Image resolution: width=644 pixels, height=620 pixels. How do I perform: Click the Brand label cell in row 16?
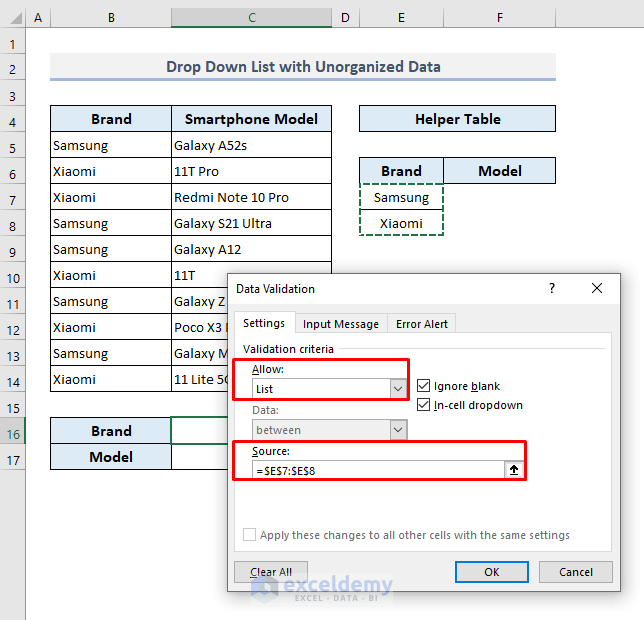point(111,431)
